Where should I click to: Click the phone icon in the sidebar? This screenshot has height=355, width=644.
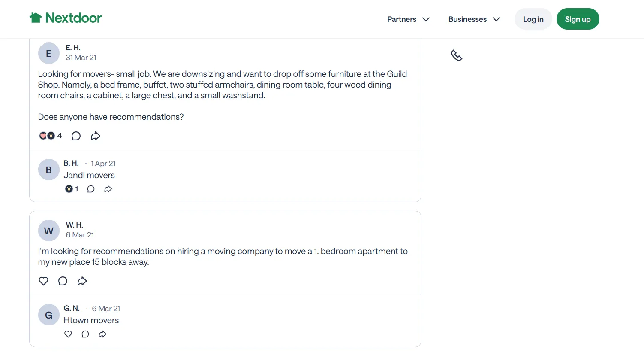(457, 55)
